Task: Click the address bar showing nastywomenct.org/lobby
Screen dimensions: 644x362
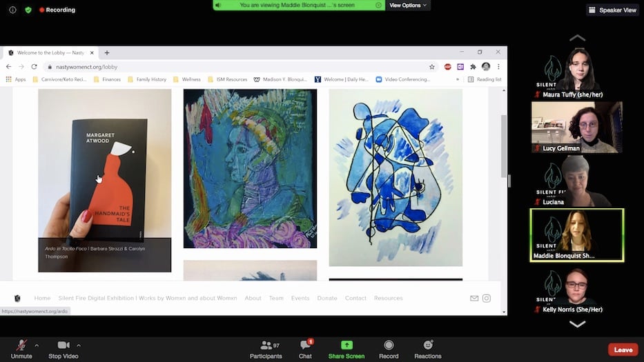Action: [240, 67]
